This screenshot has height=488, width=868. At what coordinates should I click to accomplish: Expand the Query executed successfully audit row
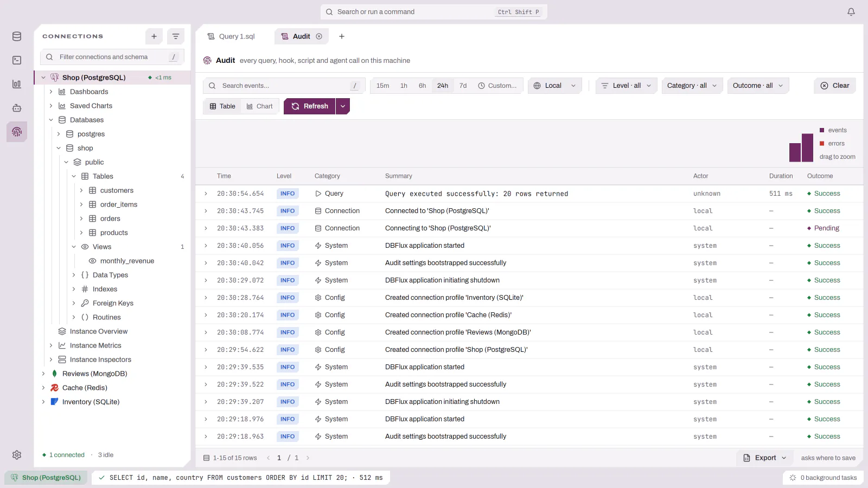coord(206,194)
